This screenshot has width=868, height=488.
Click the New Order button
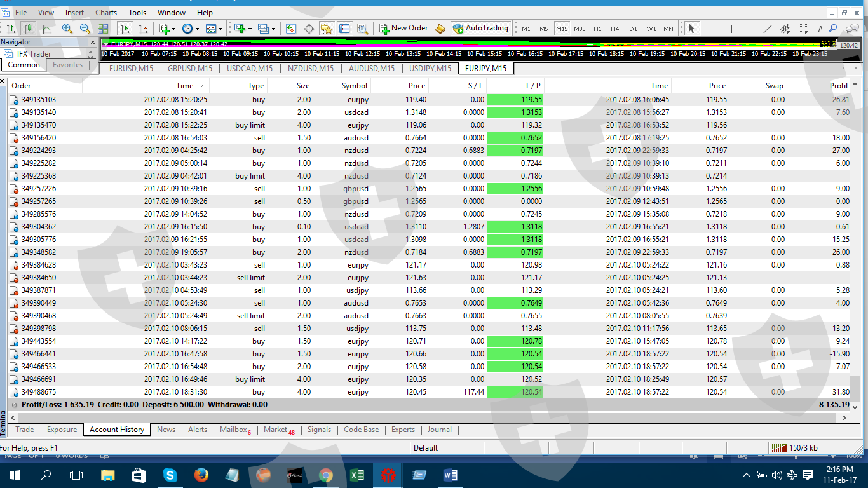tap(403, 29)
